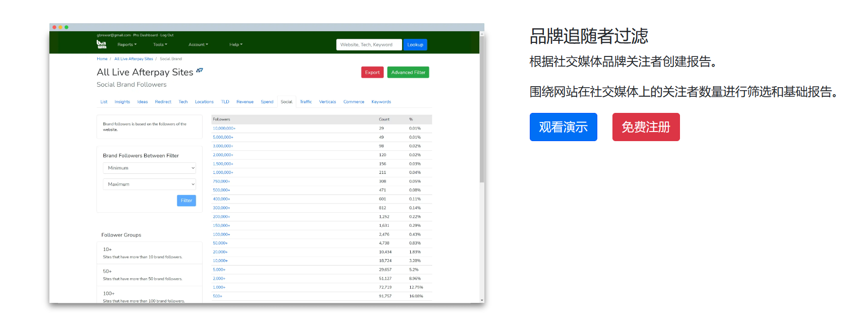
Task: Select the Redirect tab
Action: [x=163, y=102]
